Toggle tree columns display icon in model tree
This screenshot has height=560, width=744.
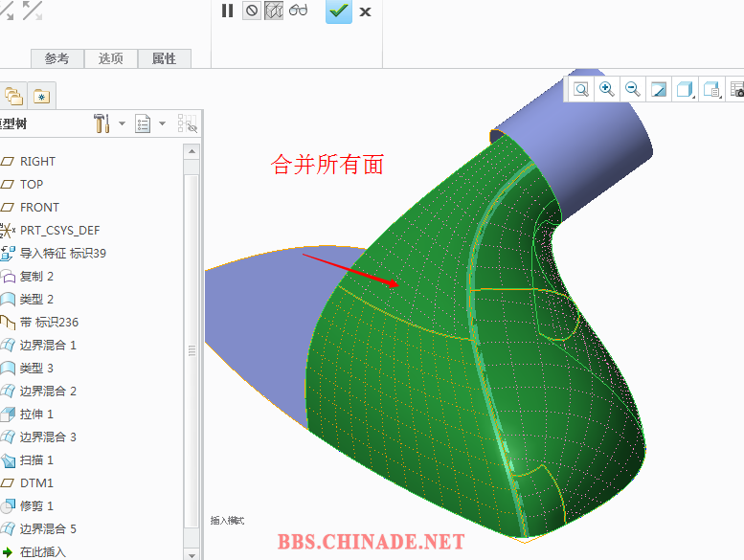(x=187, y=123)
